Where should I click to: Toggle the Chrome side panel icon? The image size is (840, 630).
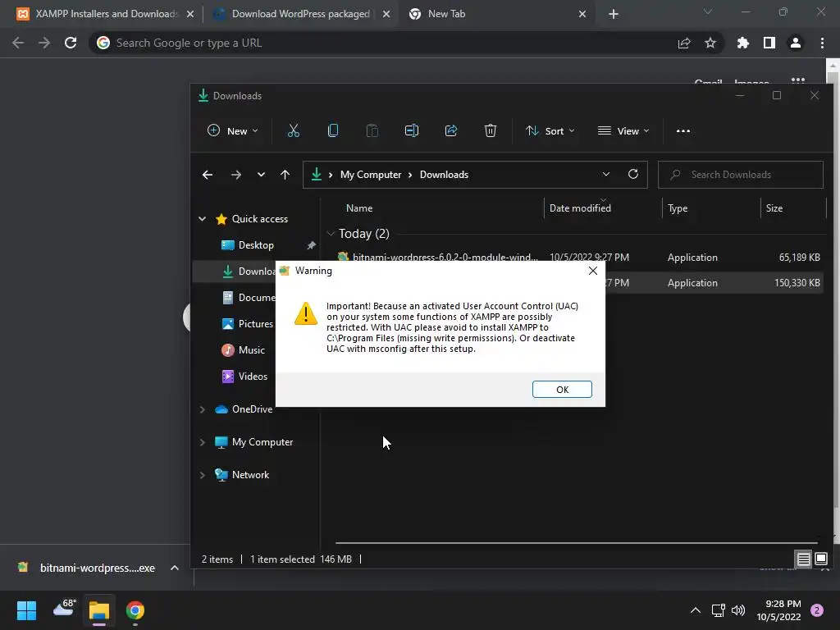pyautogui.click(x=769, y=43)
